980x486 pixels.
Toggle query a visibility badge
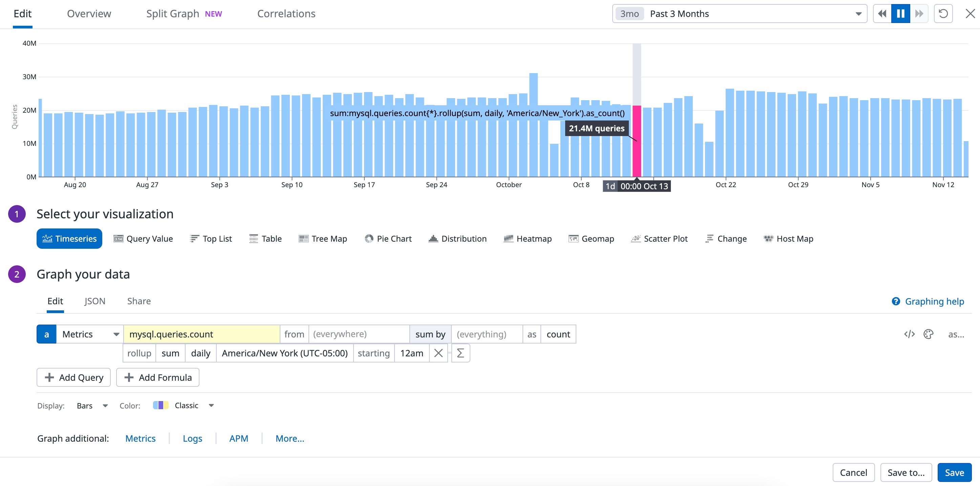click(46, 334)
